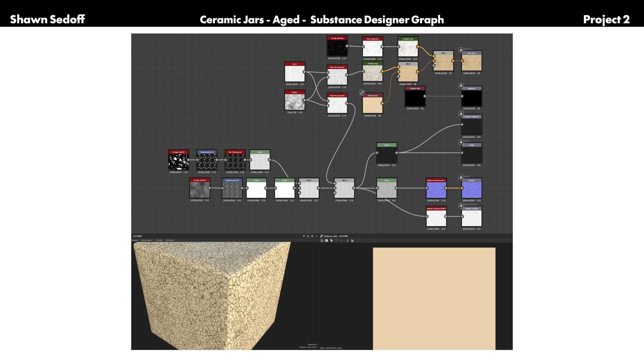Open the Renderer menu in 3D View
This screenshot has width=644, height=362.
click(x=170, y=240)
